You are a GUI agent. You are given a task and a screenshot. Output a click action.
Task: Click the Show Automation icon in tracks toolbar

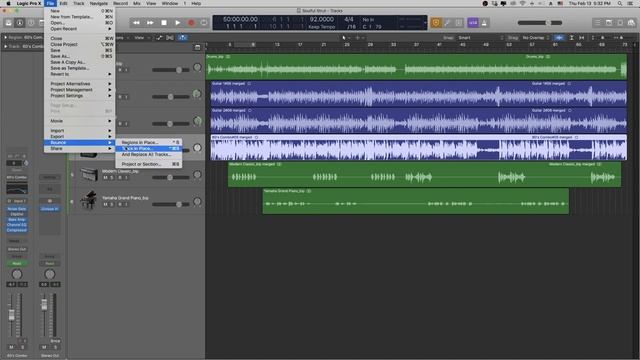tap(159, 38)
